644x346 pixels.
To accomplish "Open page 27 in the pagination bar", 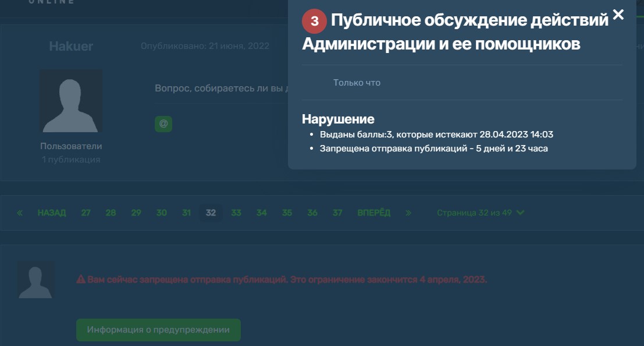I will 86,213.
